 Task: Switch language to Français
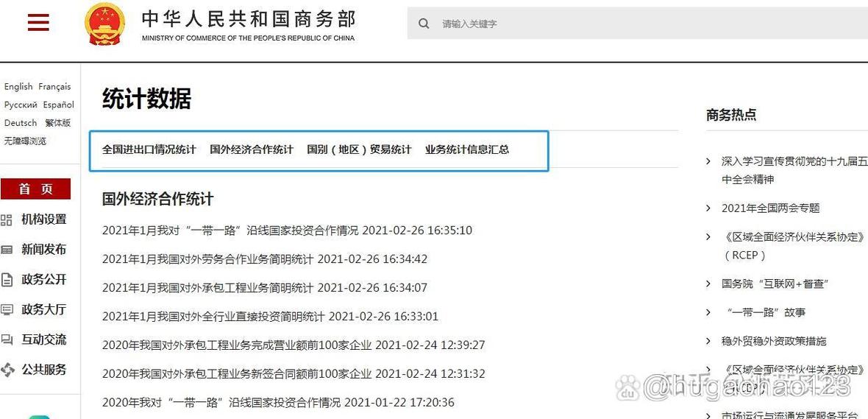point(55,86)
